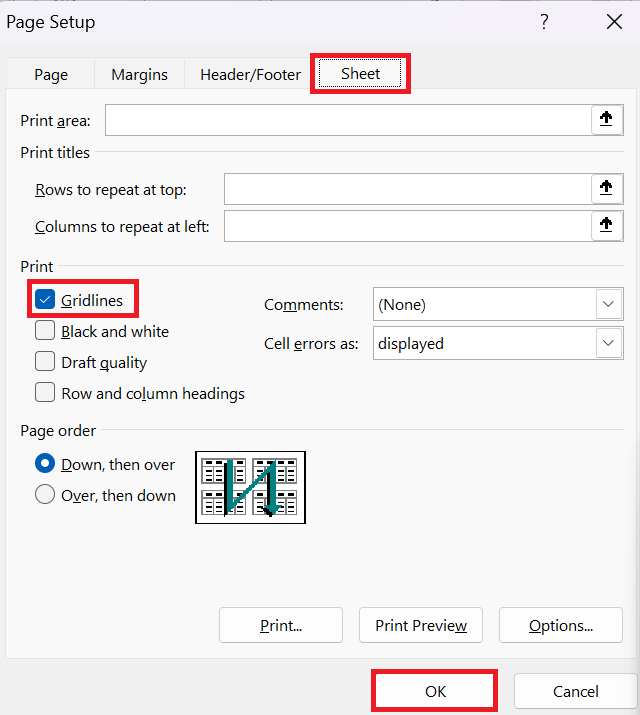This screenshot has height=715, width=640.
Task: Focus the Columns to repeat at left field
Action: click(x=408, y=226)
